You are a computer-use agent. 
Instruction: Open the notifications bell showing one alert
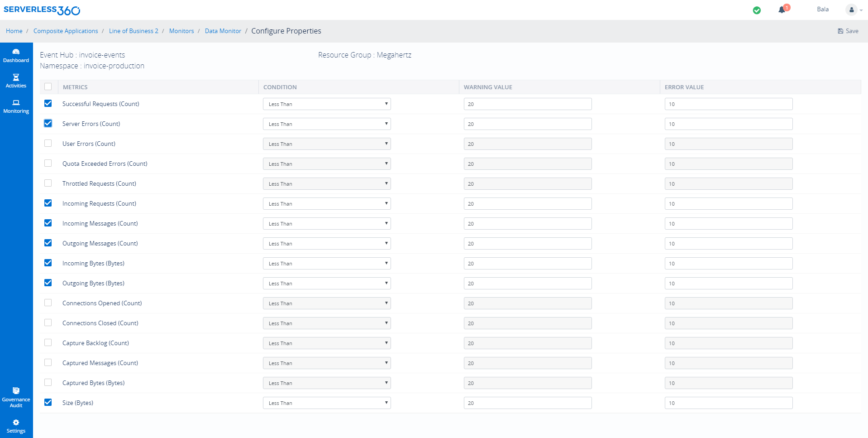(x=782, y=9)
